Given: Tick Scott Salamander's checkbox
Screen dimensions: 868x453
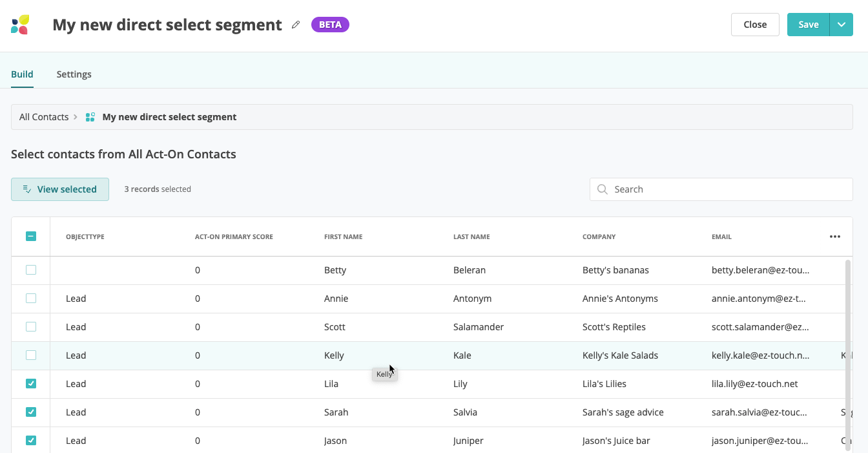Looking at the screenshot, I should tap(31, 327).
